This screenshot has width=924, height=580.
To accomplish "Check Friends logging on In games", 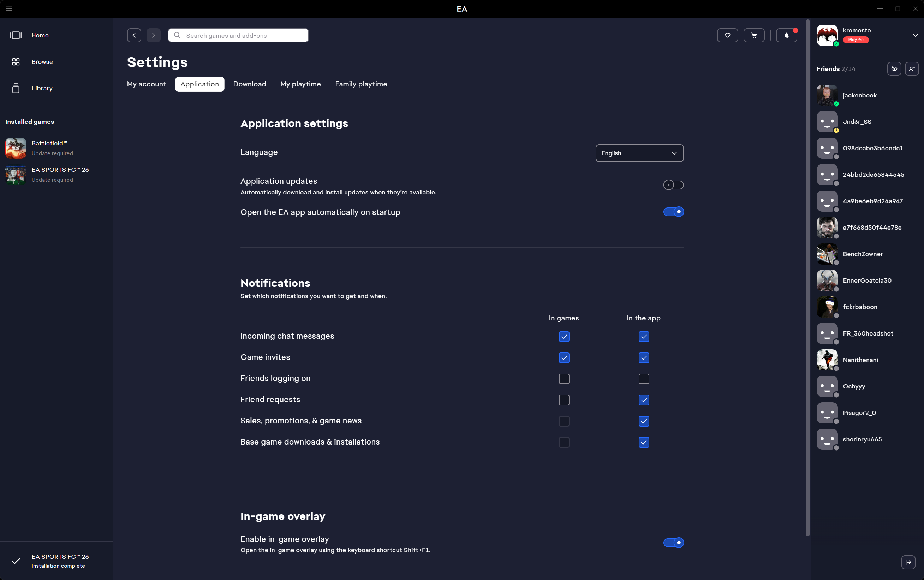I will click(564, 379).
